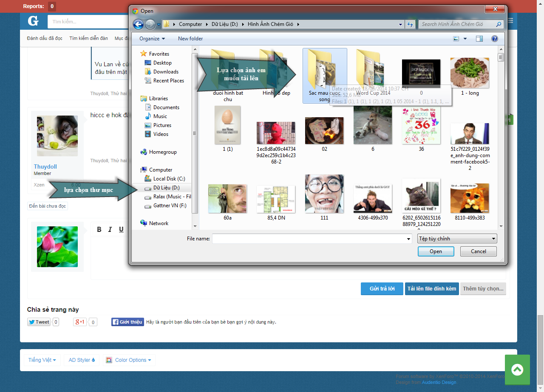Image resolution: width=544 pixels, height=392 pixels.
Task: Open the Color Options dropdown
Action: (x=128, y=360)
